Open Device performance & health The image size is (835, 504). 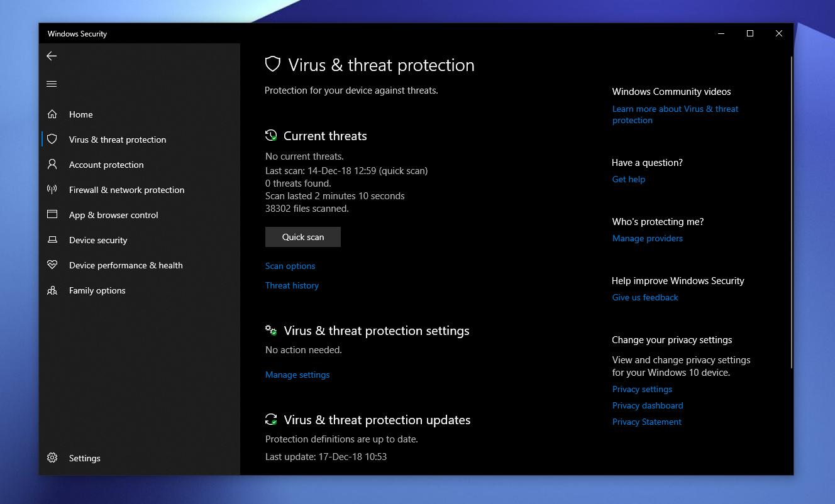(126, 265)
